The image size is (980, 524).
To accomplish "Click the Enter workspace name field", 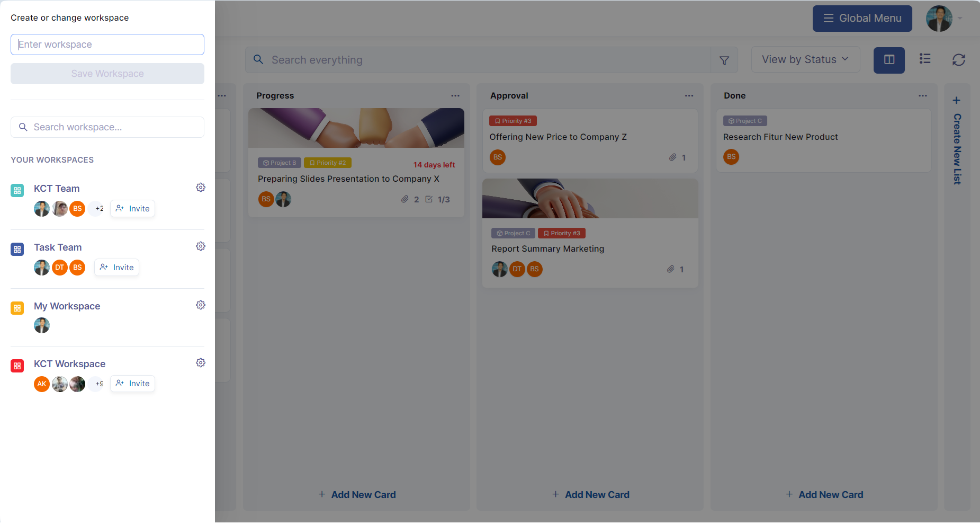I will [x=107, y=45].
